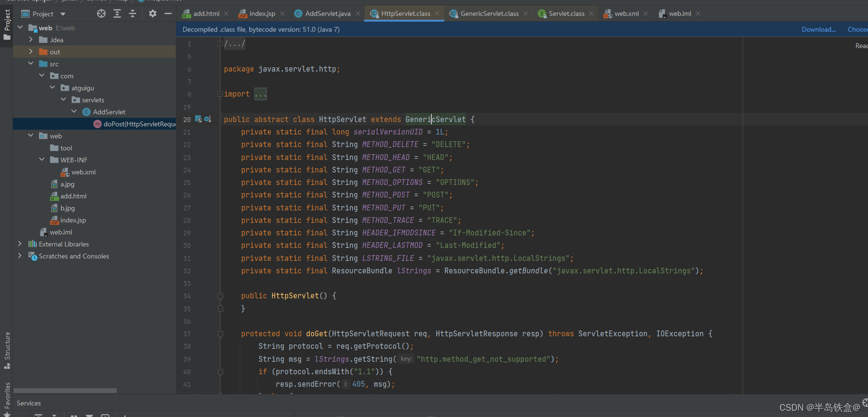Expand External Libraries node
Screen dimensions: 868x417
[x=20, y=244]
